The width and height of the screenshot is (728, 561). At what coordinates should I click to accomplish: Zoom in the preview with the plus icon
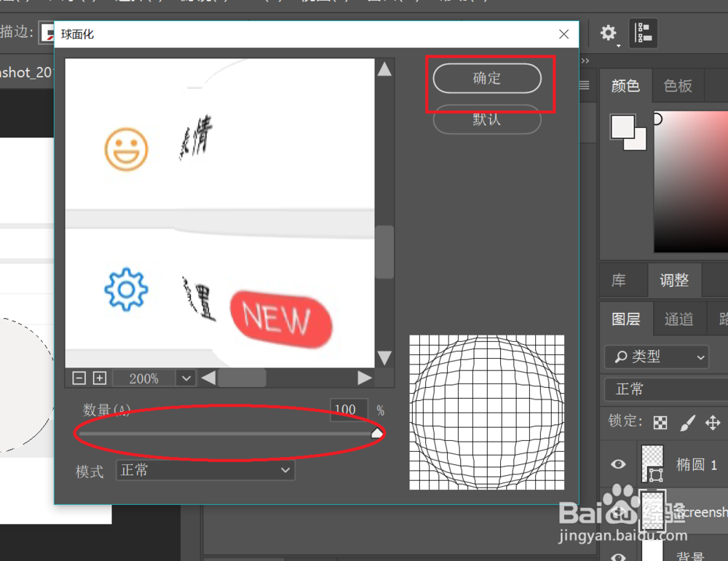coord(100,378)
